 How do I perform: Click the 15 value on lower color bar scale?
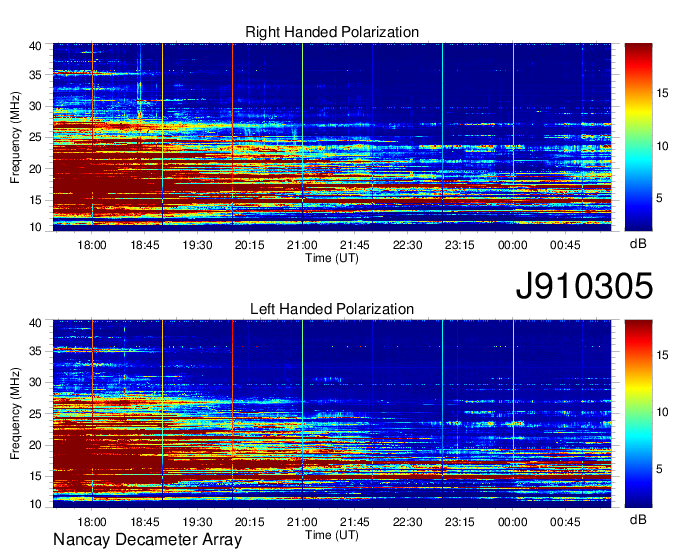[662, 355]
